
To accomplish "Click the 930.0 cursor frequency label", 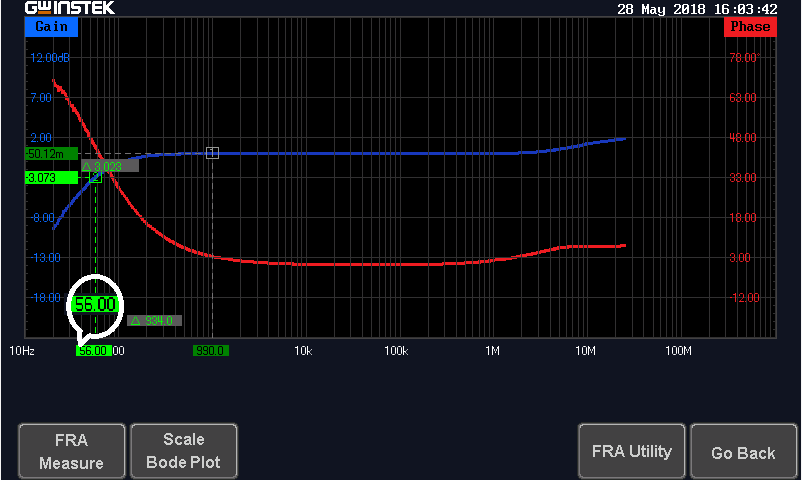I will pos(211,351).
